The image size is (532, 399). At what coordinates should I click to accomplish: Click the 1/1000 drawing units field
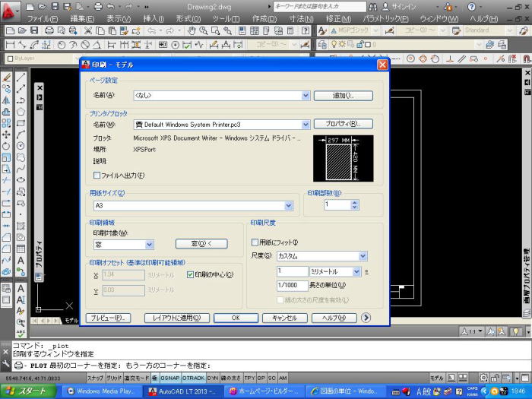point(292,285)
